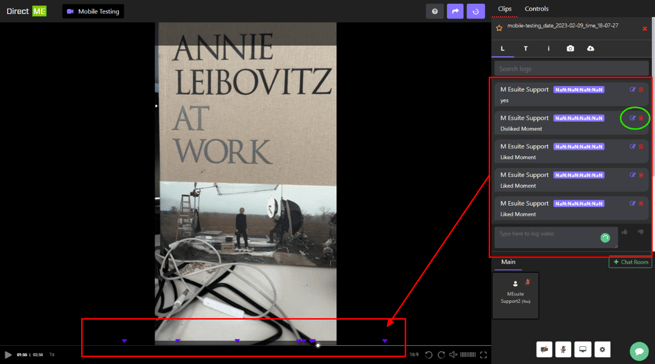Select the T tab
Viewport: 655px width, 364px height.
[526, 48]
